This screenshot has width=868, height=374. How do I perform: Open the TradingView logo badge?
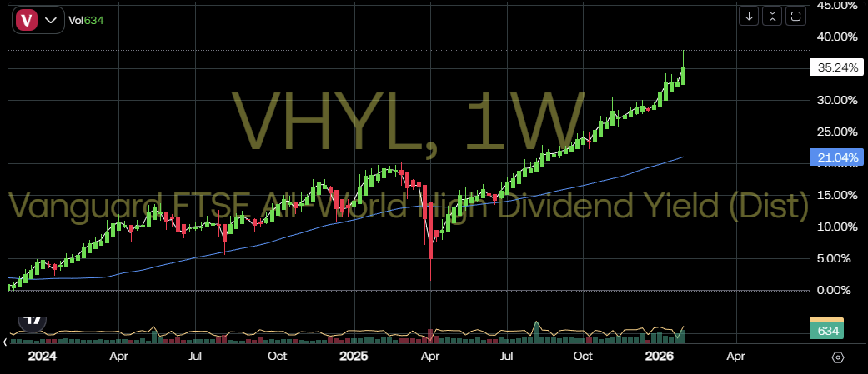click(33, 318)
